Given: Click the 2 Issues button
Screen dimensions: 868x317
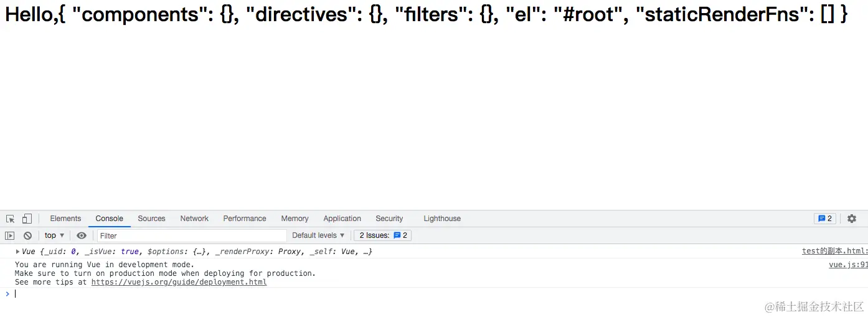Looking at the screenshot, I should 383,235.
